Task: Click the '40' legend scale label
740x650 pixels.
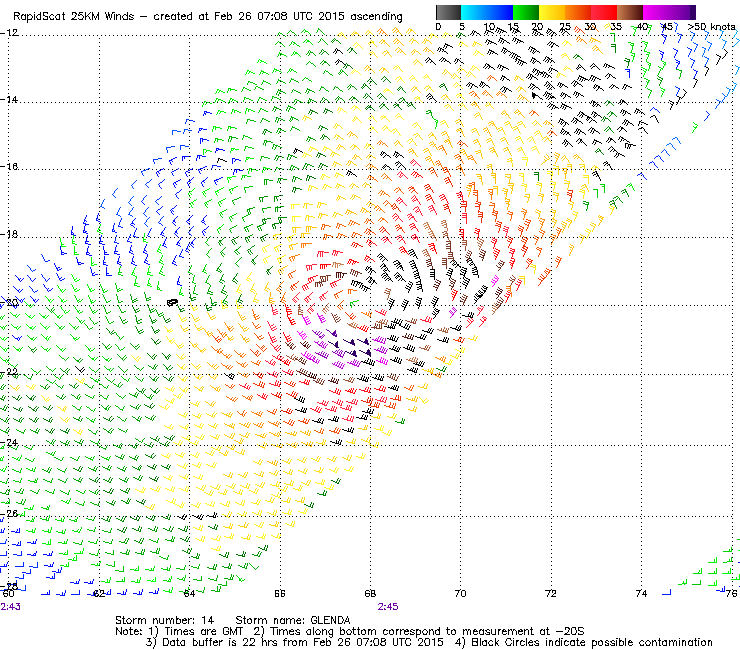Action: 642,26
